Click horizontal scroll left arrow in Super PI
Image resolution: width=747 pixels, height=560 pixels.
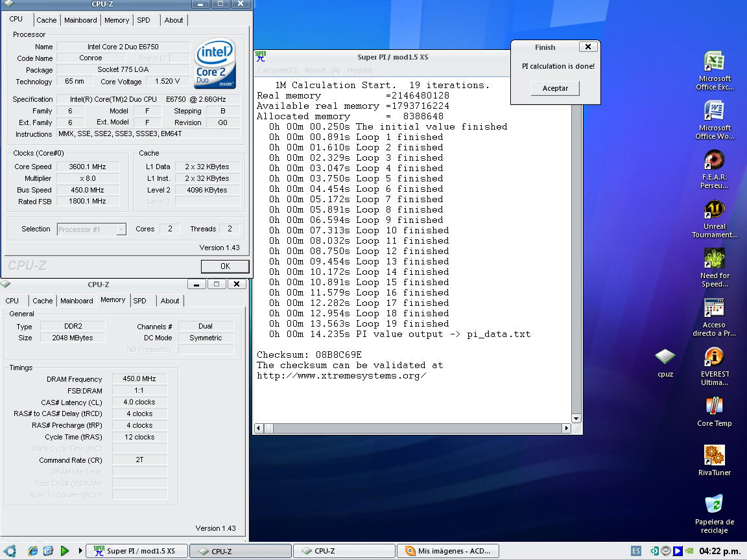point(259,428)
